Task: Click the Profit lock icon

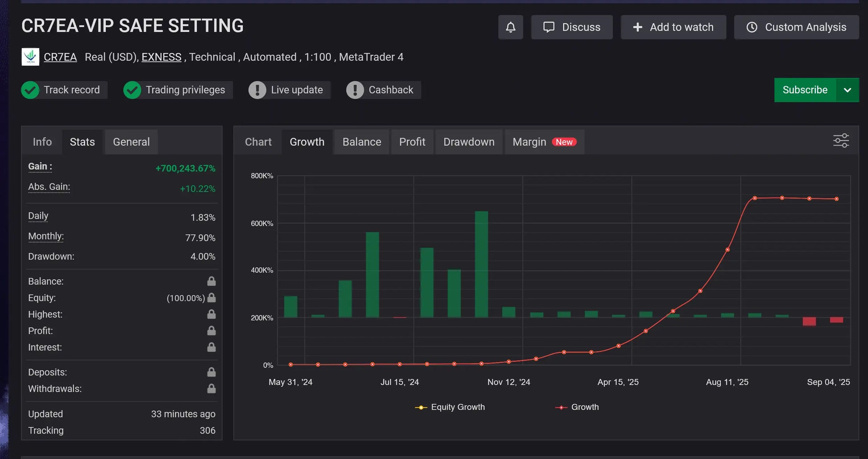Action: [x=211, y=330]
